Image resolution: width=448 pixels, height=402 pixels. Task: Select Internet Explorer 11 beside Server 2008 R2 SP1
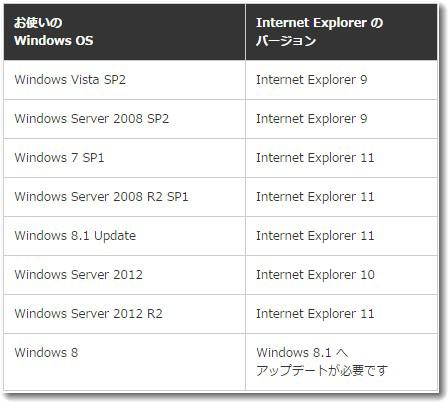(x=341, y=197)
